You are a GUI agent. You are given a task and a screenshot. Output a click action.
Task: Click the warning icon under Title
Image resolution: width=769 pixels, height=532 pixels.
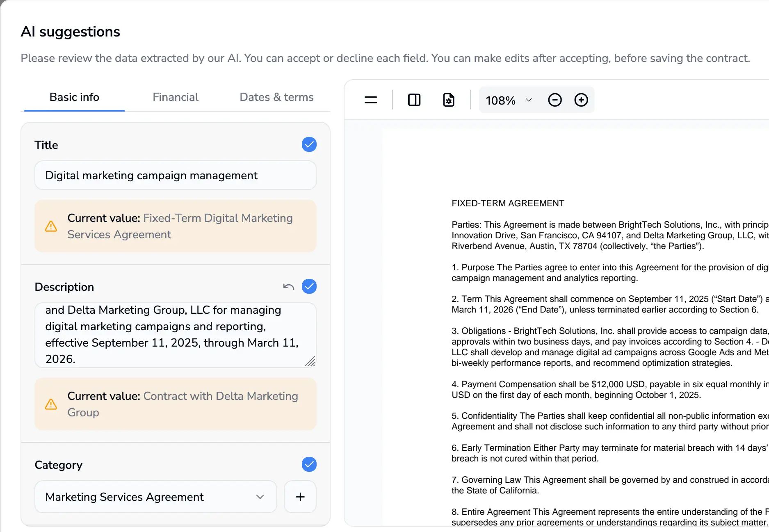[x=51, y=226]
